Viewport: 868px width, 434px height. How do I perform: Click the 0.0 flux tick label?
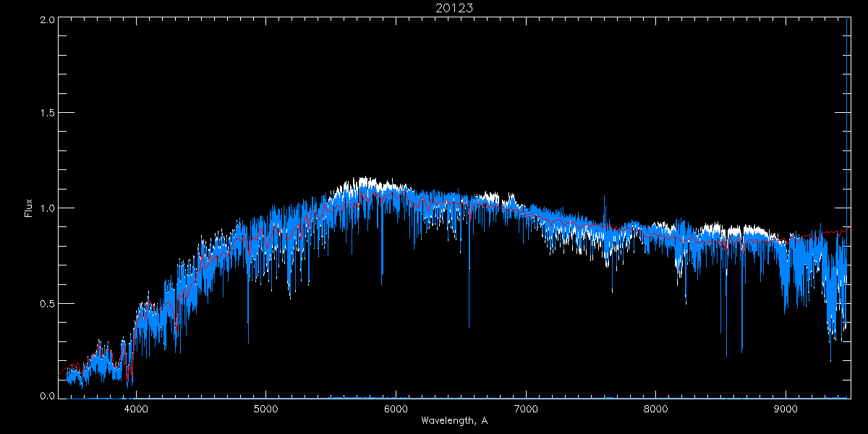(47, 396)
